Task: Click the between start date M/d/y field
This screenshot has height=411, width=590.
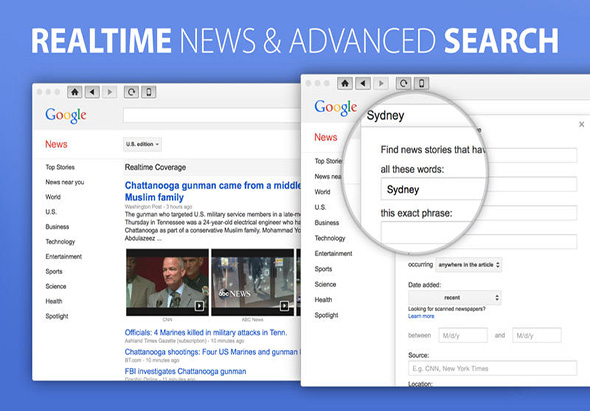Action: click(463, 335)
